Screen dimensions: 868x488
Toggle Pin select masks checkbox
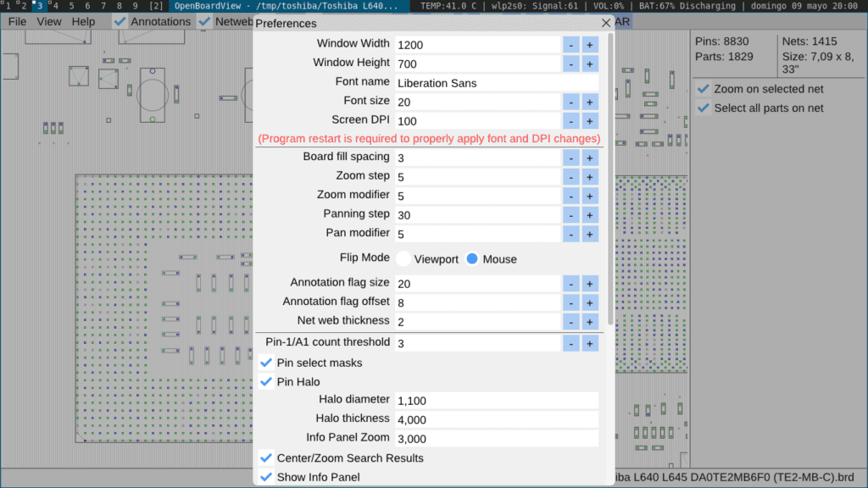tap(266, 363)
